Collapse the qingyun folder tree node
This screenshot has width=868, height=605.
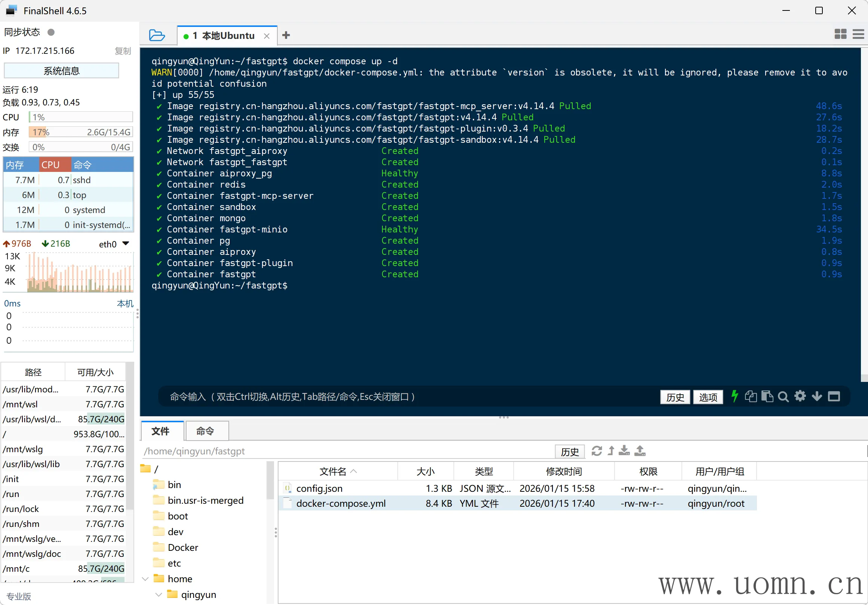[159, 595]
